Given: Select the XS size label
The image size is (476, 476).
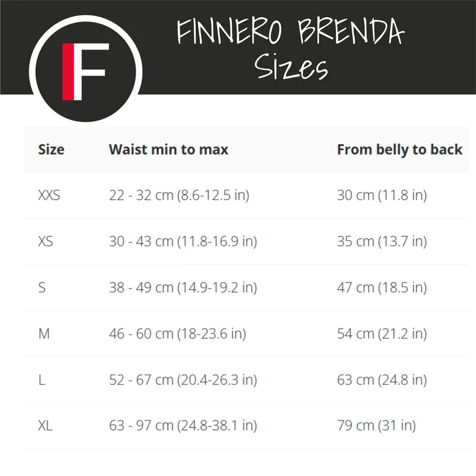Looking at the screenshot, I should (x=45, y=242).
